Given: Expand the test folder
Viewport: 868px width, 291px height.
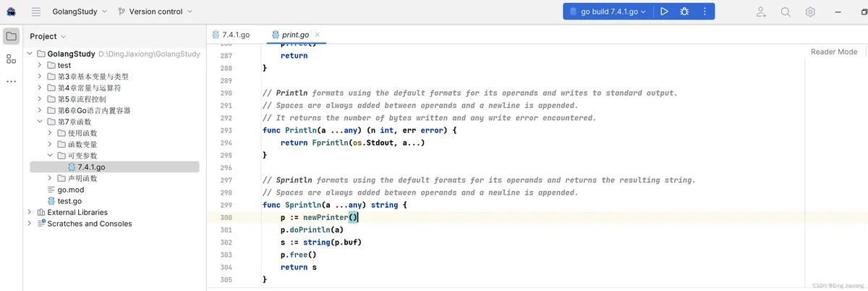Looking at the screenshot, I should click(40, 65).
